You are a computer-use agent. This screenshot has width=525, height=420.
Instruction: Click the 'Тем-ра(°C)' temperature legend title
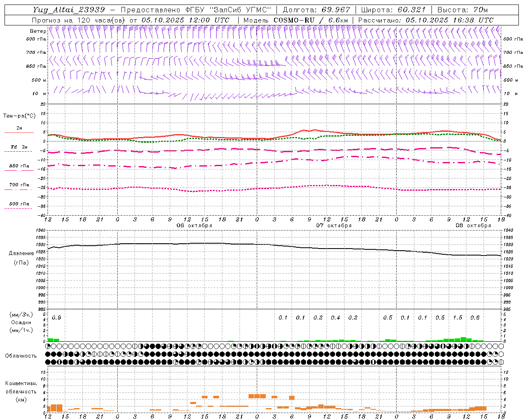[19, 116]
